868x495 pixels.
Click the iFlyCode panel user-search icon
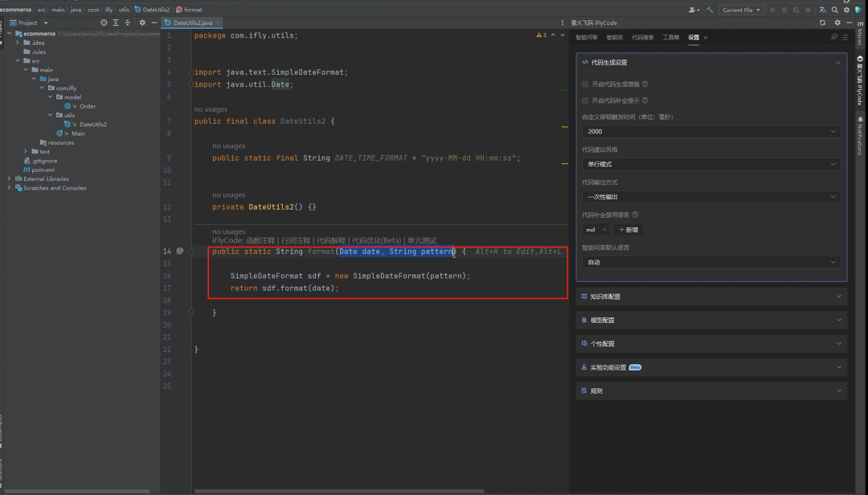pos(834,37)
